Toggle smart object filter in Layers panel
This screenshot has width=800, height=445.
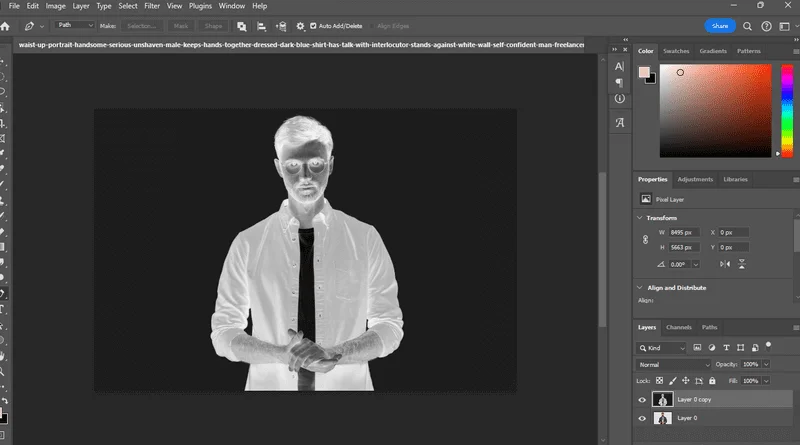pos(755,348)
